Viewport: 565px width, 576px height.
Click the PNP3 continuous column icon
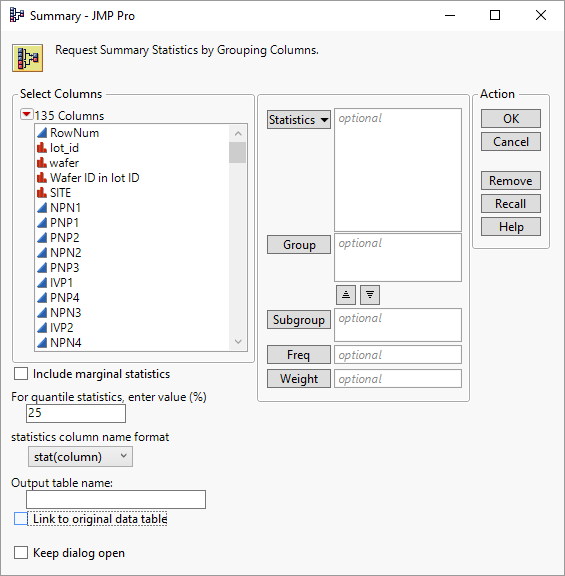42,267
